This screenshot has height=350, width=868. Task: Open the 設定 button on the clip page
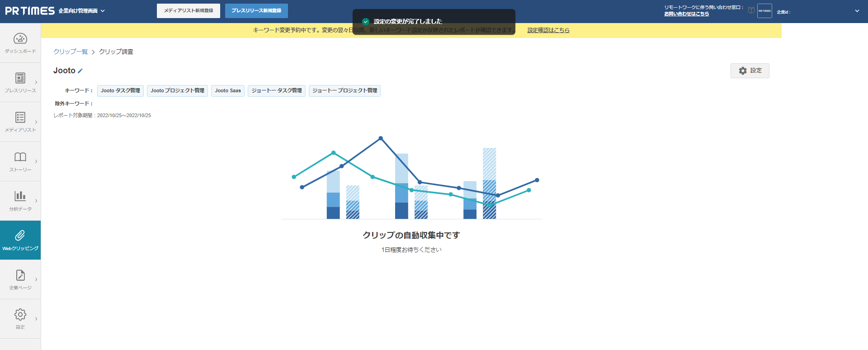coord(750,71)
